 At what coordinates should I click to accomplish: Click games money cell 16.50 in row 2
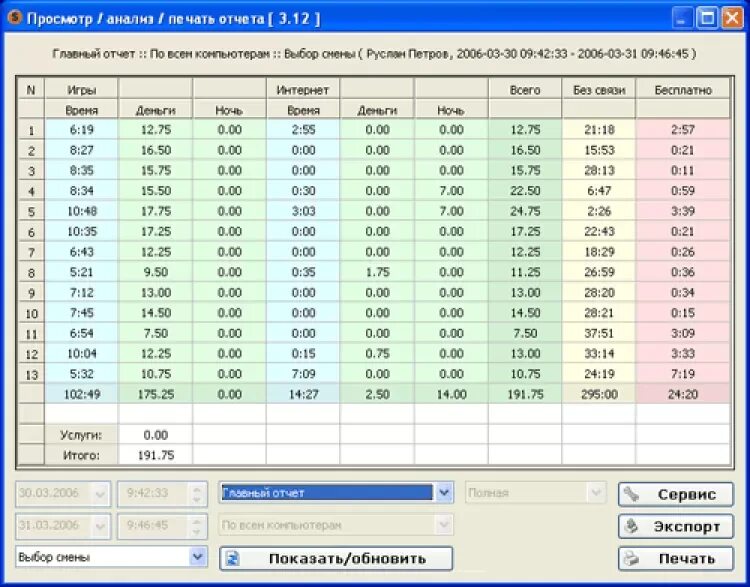point(155,150)
